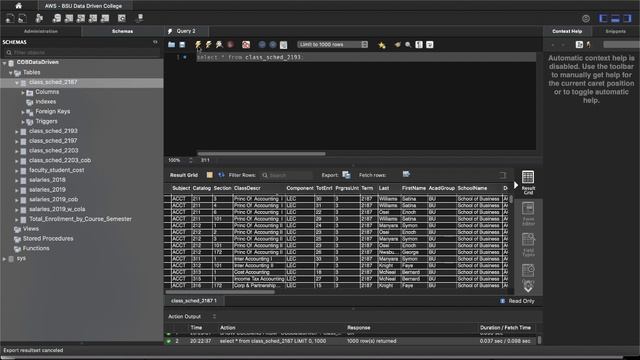This screenshot has width=640, height=360.
Task: Switch to the Administration tab
Action: (x=41, y=31)
